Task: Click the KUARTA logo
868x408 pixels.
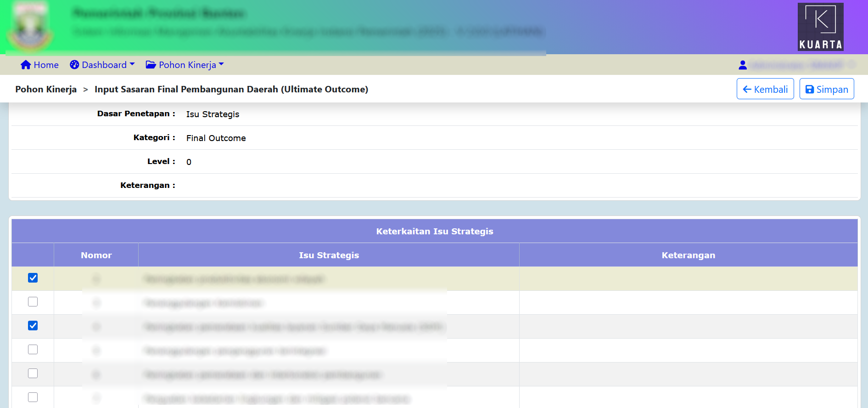Action: pyautogui.click(x=820, y=27)
